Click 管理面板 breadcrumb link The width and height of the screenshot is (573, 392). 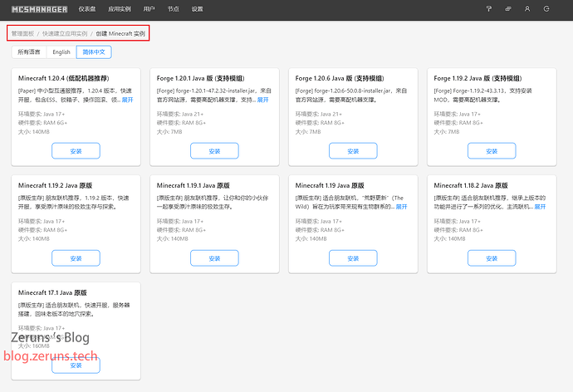click(x=22, y=33)
